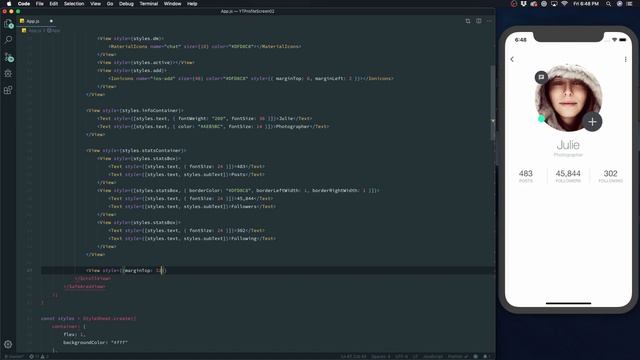Open the Window menu

(x=173, y=4)
